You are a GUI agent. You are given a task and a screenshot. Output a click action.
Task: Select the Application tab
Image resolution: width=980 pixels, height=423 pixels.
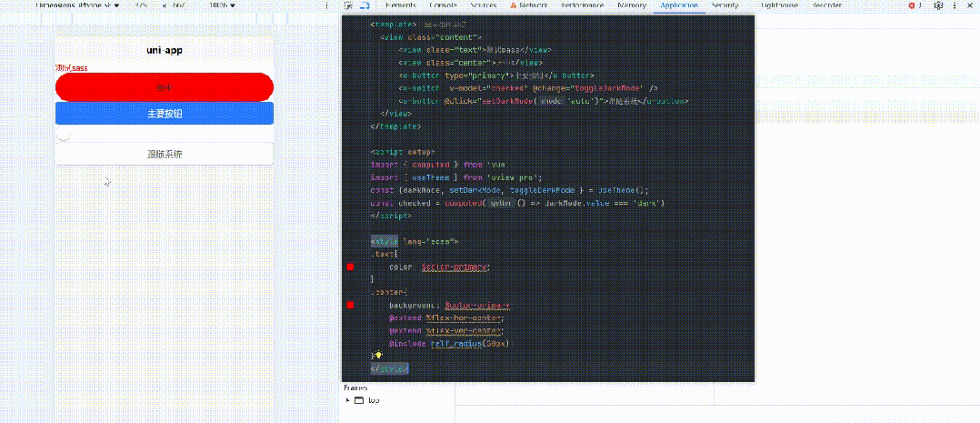coord(679,5)
